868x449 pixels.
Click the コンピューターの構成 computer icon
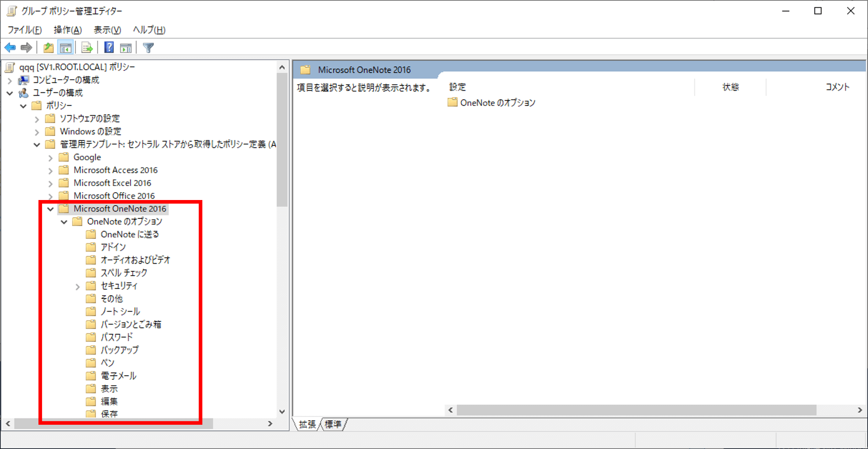tap(23, 80)
